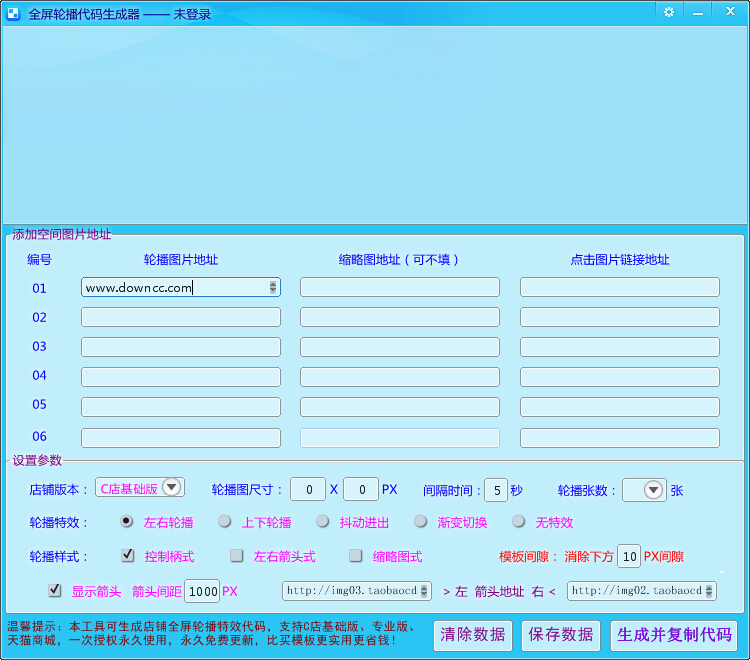Click row 01 点击图片链接地址 field

click(x=619, y=287)
